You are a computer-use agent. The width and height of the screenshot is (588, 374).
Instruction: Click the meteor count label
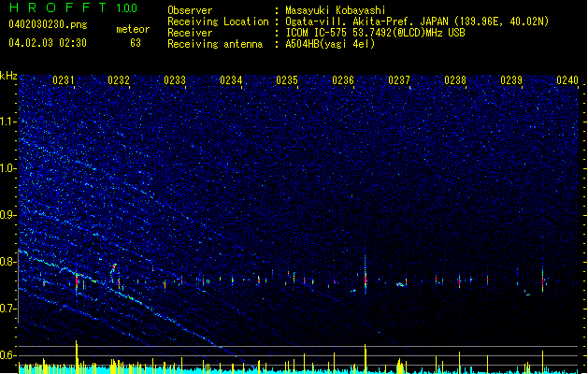133,29
